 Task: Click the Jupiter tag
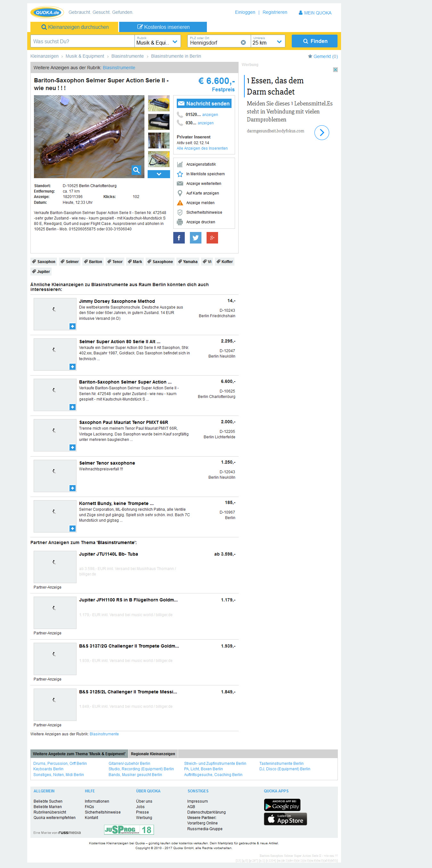coord(41,272)
